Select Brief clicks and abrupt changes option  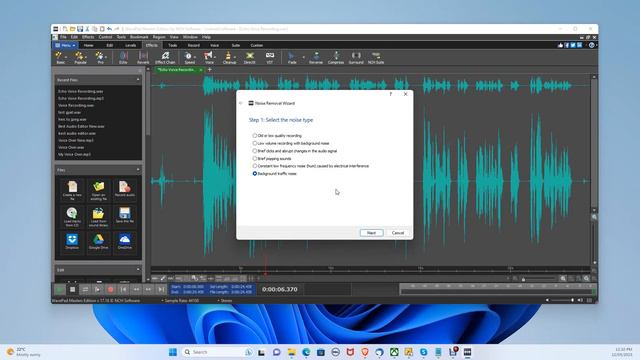295,151
